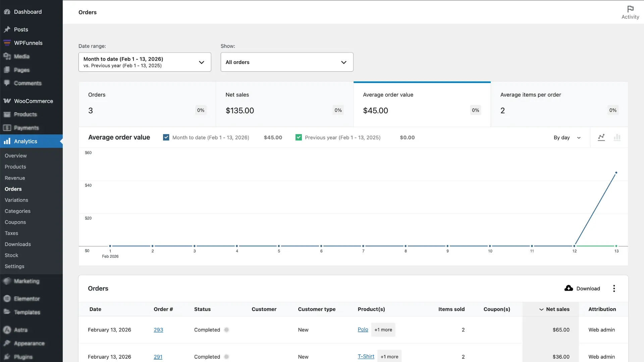Click the WooCommerce sidebar icon

click(7, 101)
